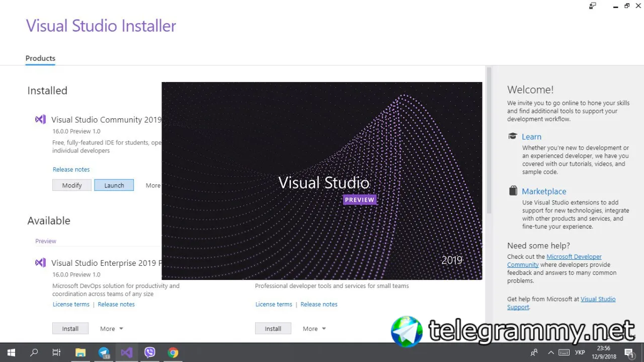The height and width of the screenshot is (362, 644).
Task: Select the Products tab
Action: pos(40,58)
